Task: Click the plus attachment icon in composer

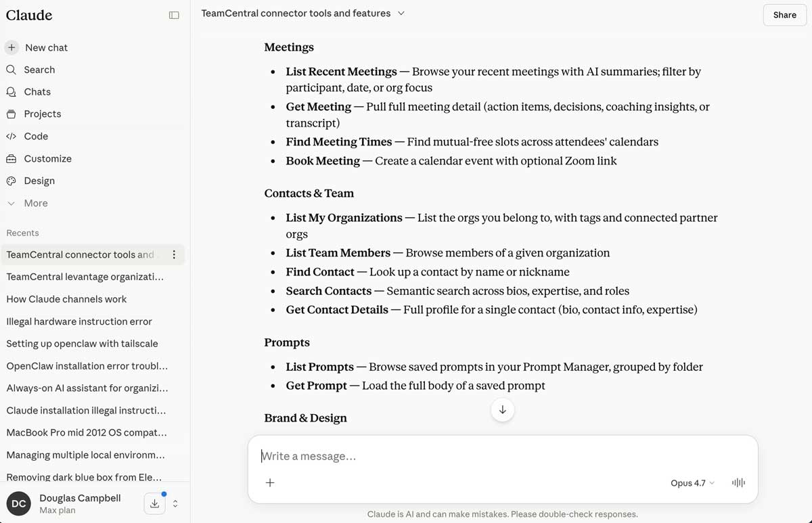Action: click(x=270, y=482)
